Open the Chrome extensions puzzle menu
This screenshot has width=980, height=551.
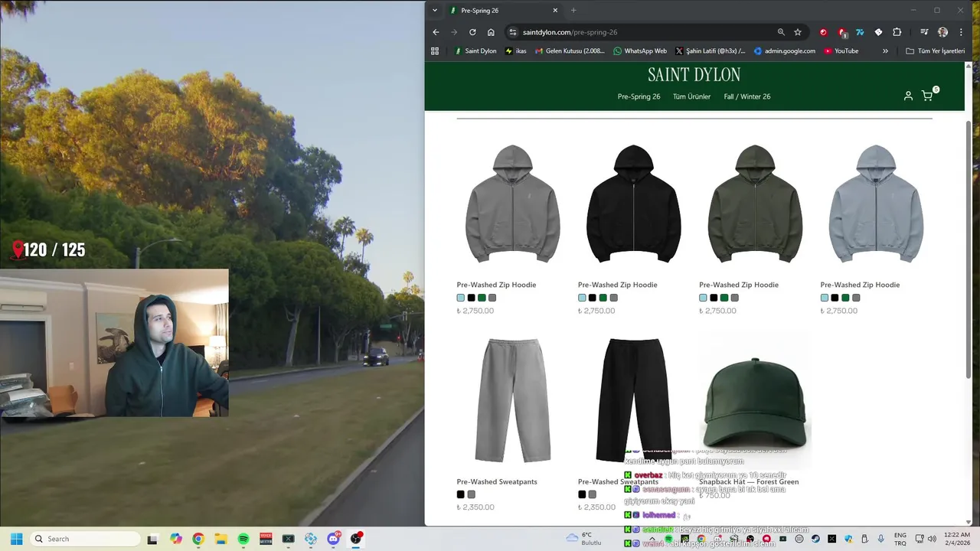click(897, 32)
